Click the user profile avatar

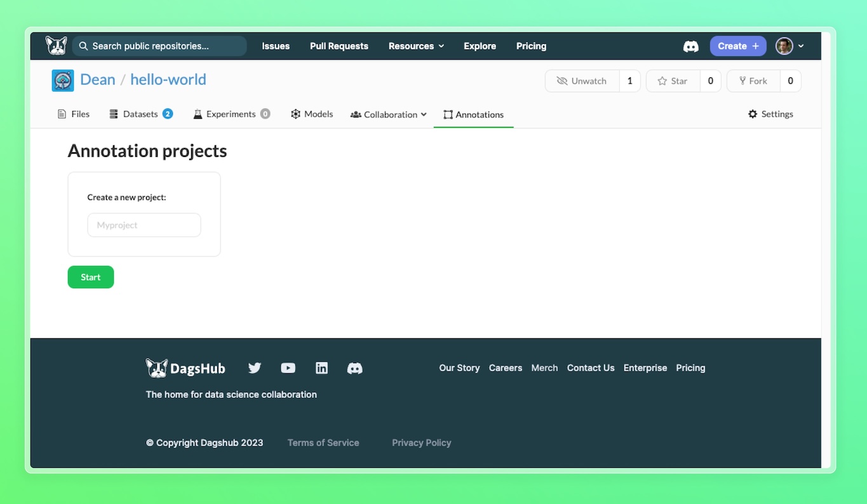click(x=784, y=46)
